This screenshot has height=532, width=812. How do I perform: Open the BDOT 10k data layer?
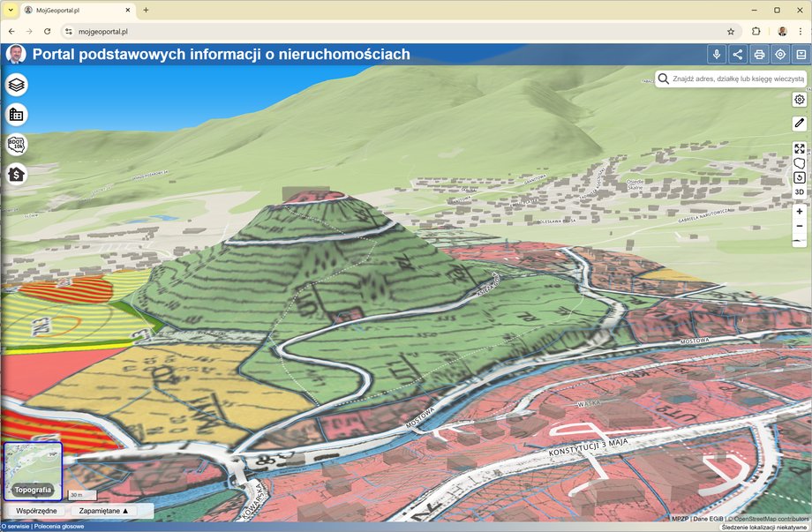click(17, 145)
